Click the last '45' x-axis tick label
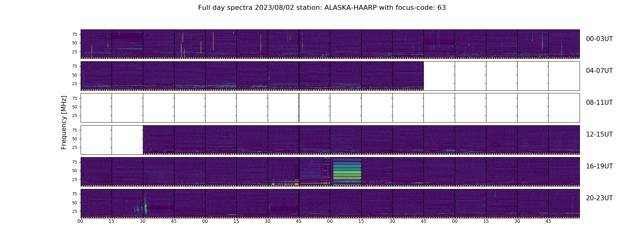644x245 pixels. point(549,221)
